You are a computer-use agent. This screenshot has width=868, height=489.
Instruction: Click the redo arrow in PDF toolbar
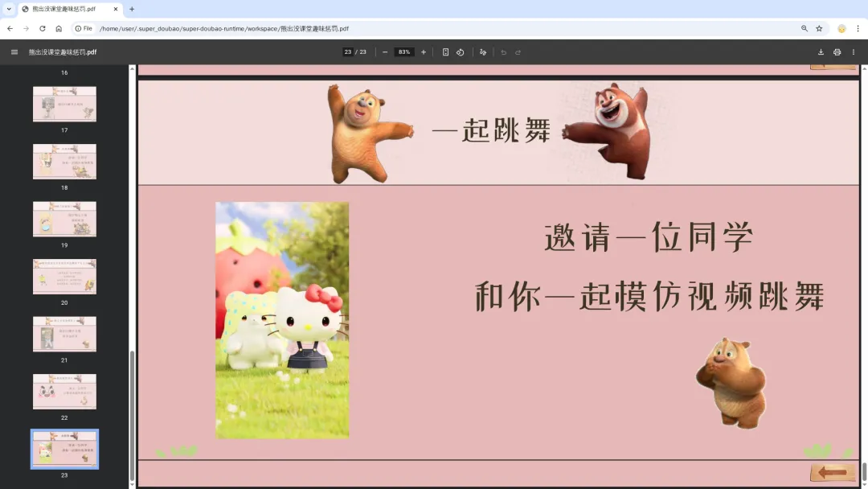click(x=518, y=52)
